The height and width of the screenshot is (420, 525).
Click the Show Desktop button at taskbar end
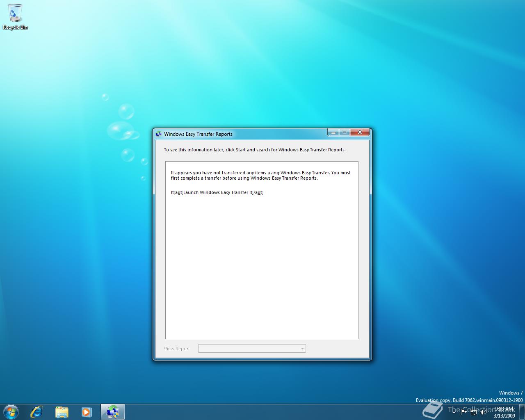[522, 412]
